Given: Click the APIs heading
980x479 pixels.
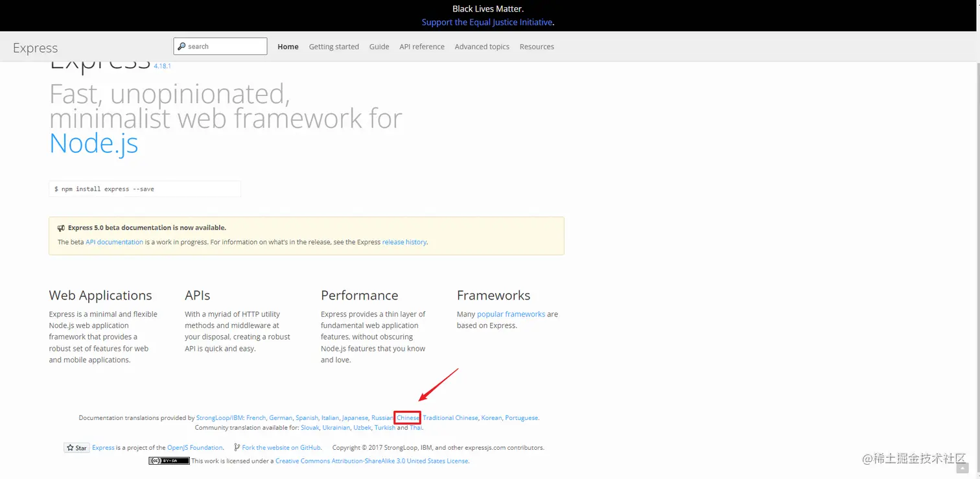Looking at the screenshot, I should point(198,296).
